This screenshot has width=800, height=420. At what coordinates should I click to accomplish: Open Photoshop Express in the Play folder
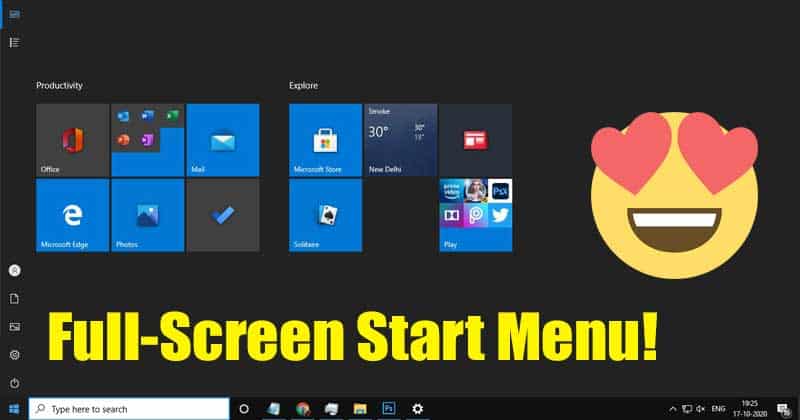pyautogui.click(x=501, y=191)
